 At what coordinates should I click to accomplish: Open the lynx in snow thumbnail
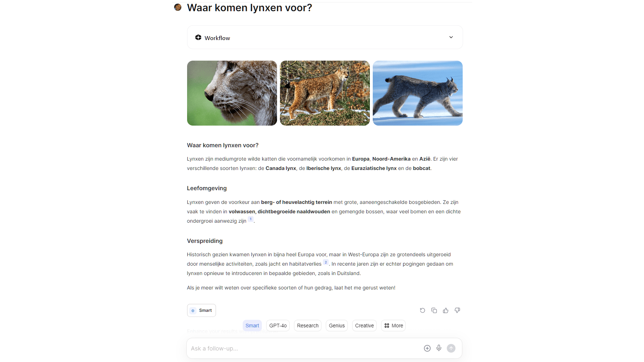pyautogui.click(x=418, y=93)
